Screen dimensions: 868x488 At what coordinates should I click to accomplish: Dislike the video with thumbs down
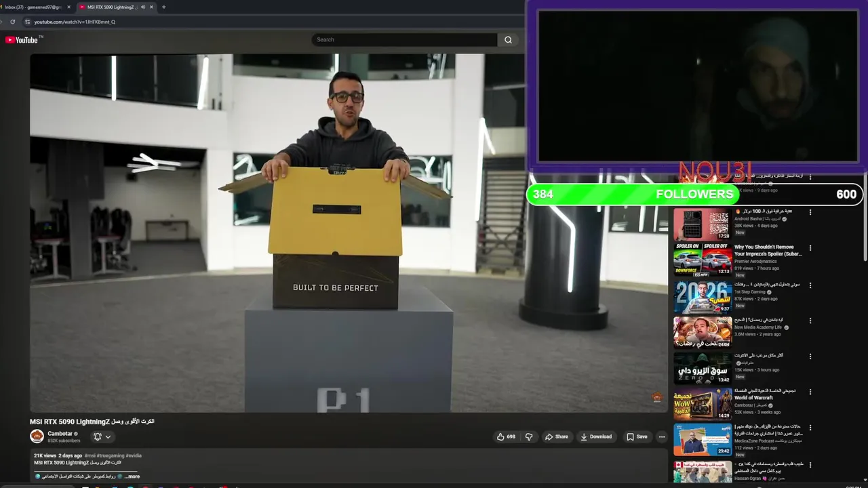[x=529, y=436]
